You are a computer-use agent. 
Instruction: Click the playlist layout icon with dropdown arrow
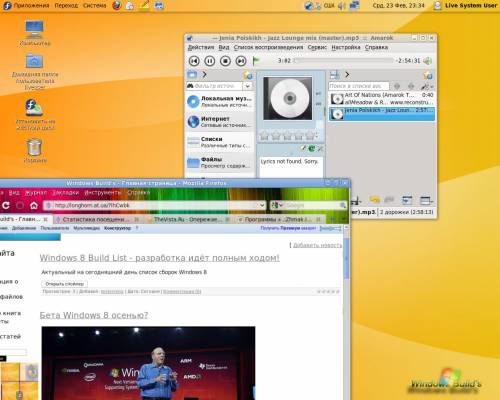point(426,200)
